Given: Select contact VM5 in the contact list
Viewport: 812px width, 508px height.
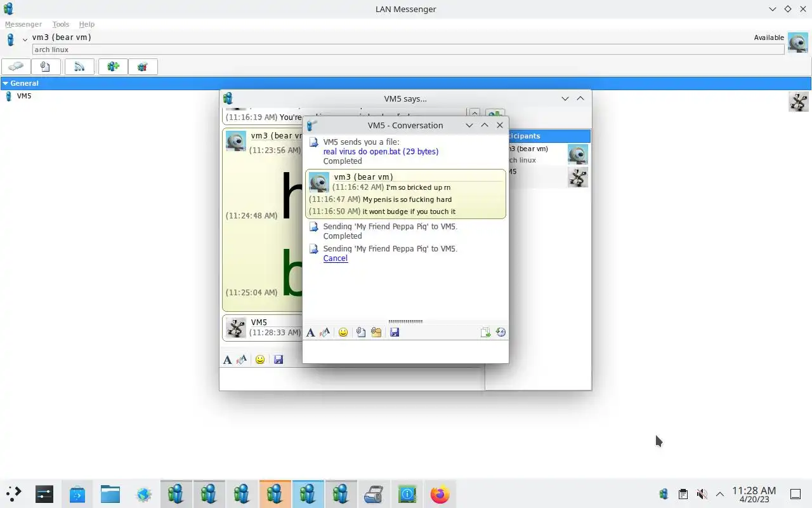Looking at the screenshot, I should tap(24, 96).
